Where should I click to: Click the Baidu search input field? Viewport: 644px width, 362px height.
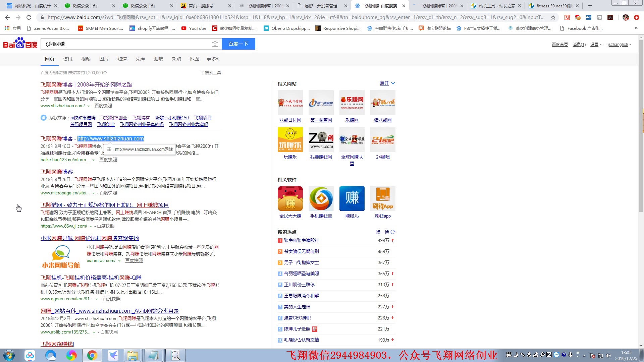point(126,44)
